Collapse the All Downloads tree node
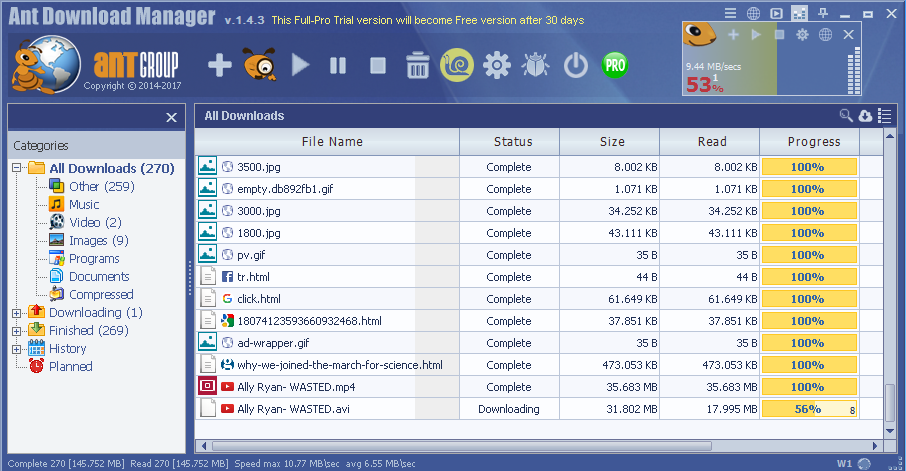Image resolution: width=906 pixels, height=471 pixels. (x=16, y=168)
